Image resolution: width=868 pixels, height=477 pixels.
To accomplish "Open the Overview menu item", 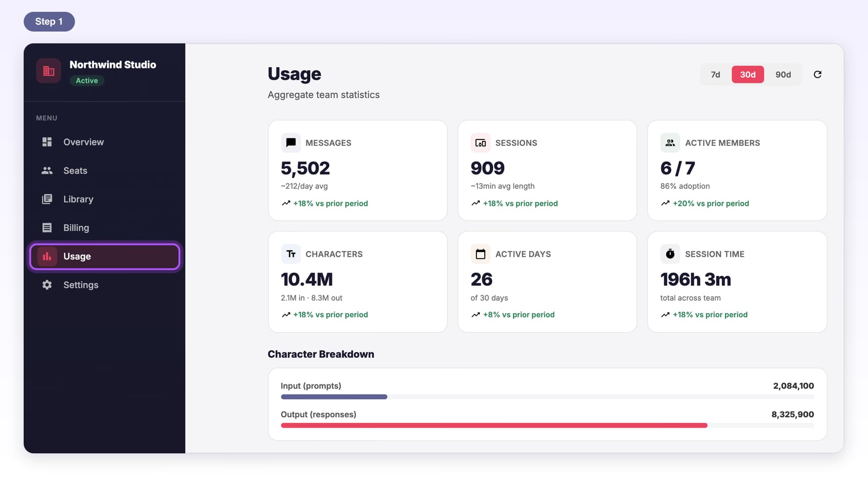I will pyautogui.click(x=105, y=142).
